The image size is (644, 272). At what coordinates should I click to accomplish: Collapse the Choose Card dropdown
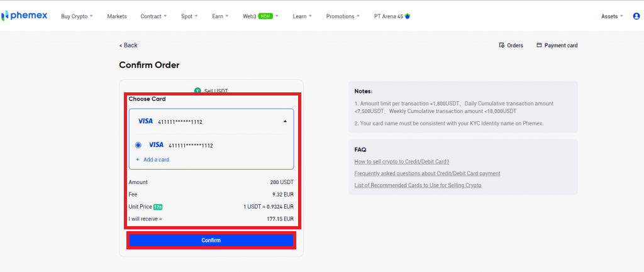pos(284,121)
